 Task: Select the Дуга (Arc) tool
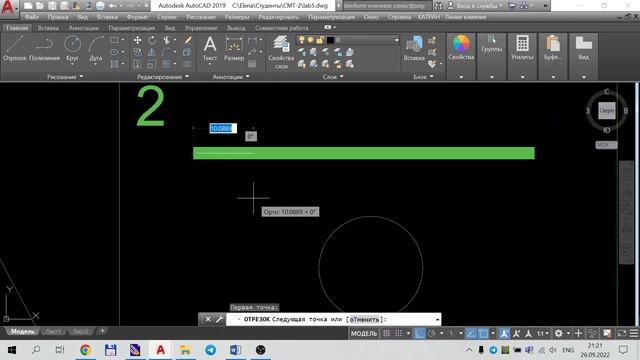tap(96, 49)
